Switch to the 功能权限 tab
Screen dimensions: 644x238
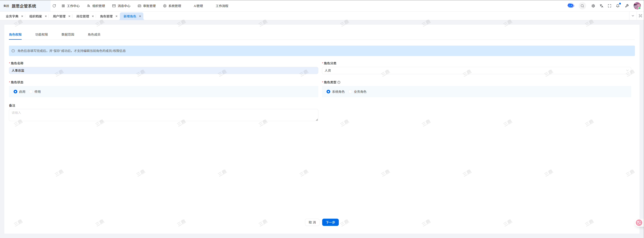click(41, 35)
